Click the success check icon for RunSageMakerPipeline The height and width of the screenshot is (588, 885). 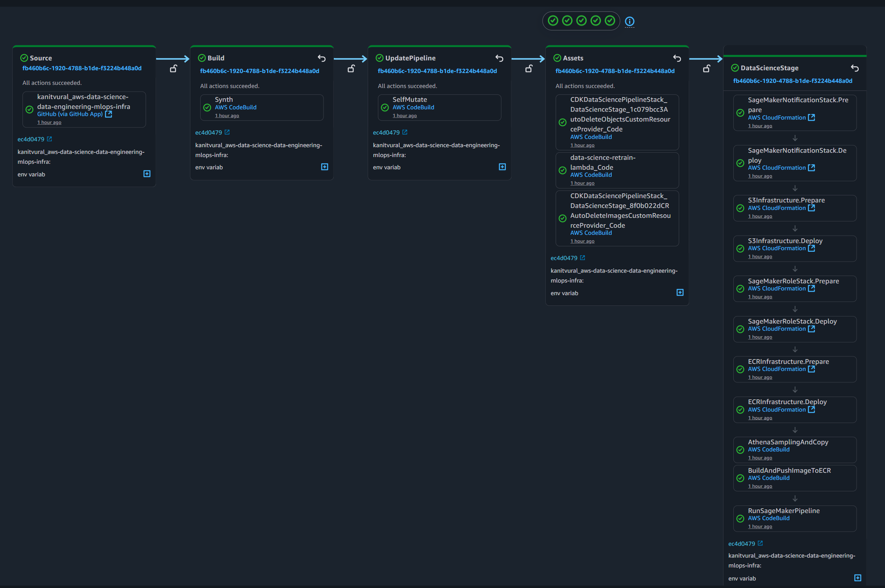pos(740,519)
